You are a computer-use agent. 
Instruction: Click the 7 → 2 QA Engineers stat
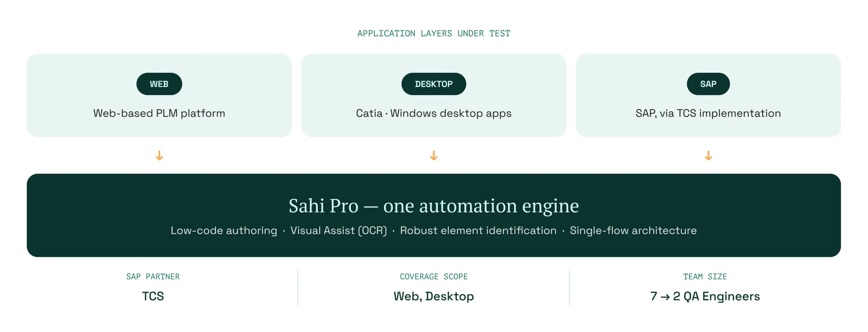[x=705, y=296]
